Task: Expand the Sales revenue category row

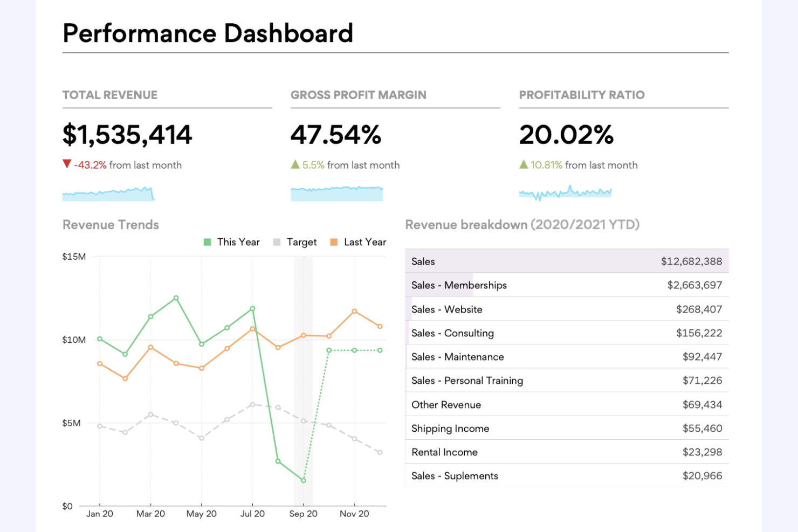Action: (424, 261)
